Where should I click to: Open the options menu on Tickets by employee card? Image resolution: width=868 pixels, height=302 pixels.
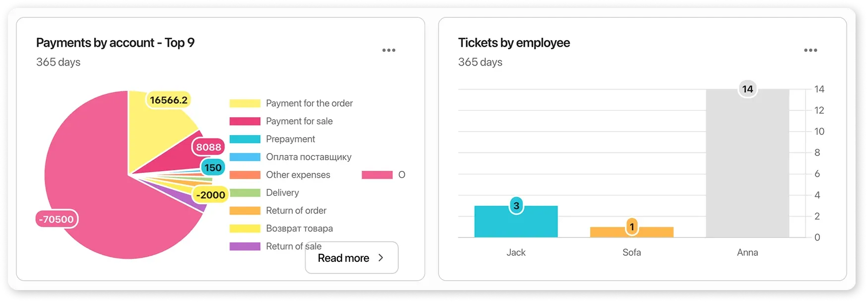pyautogui.click(x=810, y=50)
